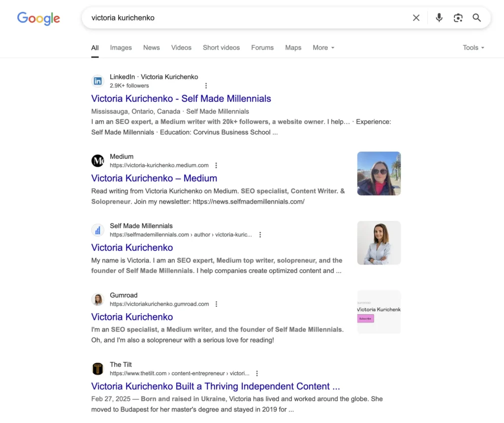Switch to the Images tab
Viewport: 504px width, 423px height.
coord(121,47)
